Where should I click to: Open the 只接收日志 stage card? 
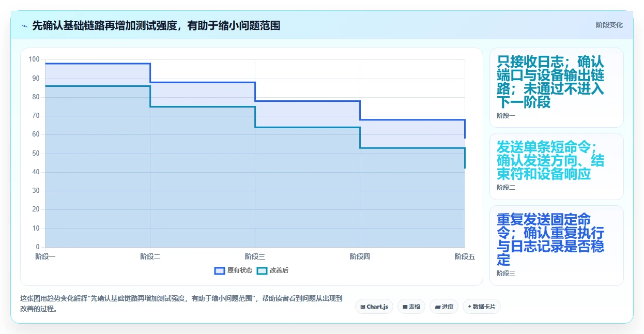(557, 87)
